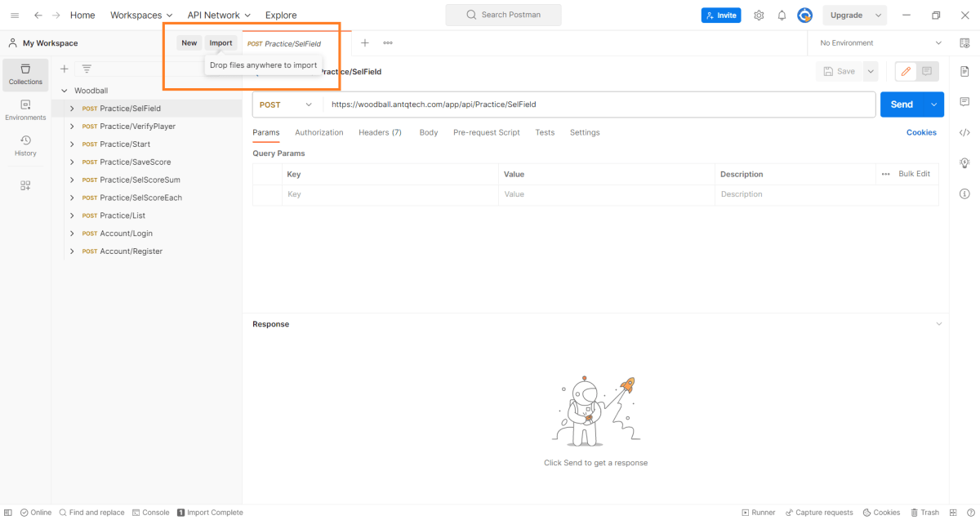Switch to the Body tab

[x=429, y=132]
